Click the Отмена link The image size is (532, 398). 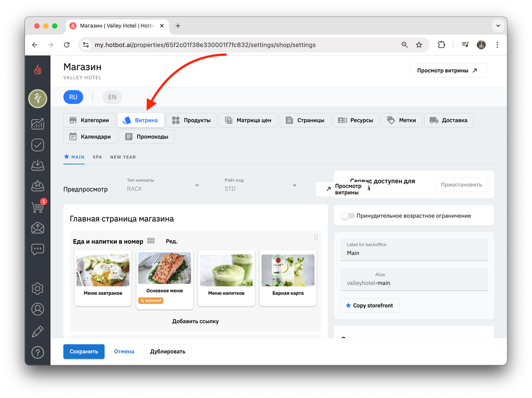(x=124, y=351)
